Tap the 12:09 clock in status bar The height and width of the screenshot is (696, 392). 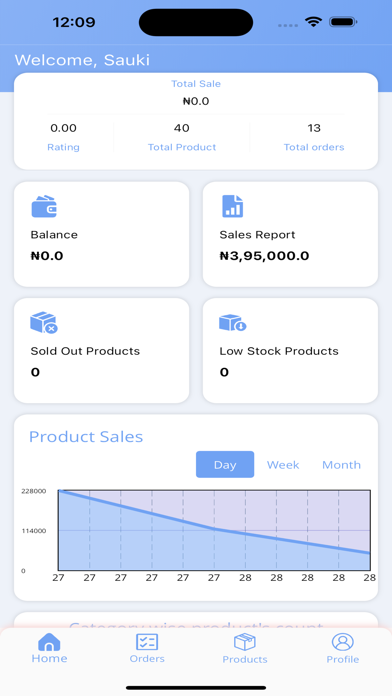click(74, 22)
